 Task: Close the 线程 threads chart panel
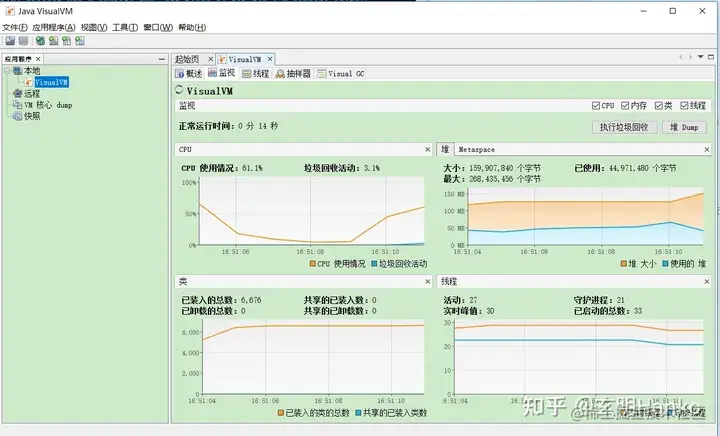pos(707,281)
